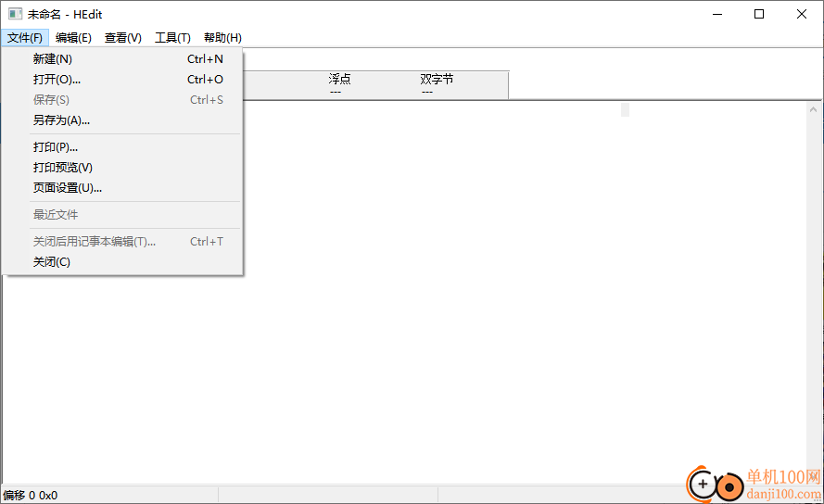Open the 查看(V) menu
Viewport: 824px width, 504px height.
(123, 38)
